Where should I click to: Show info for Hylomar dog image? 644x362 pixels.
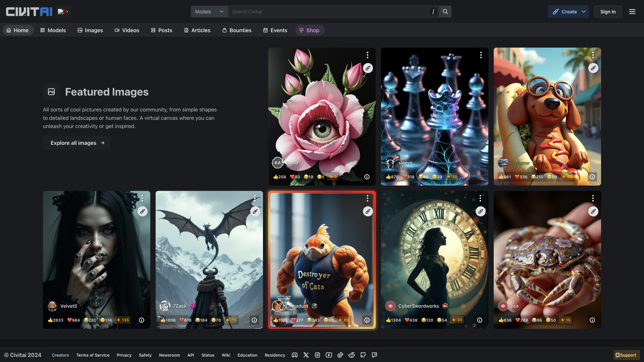592,177
